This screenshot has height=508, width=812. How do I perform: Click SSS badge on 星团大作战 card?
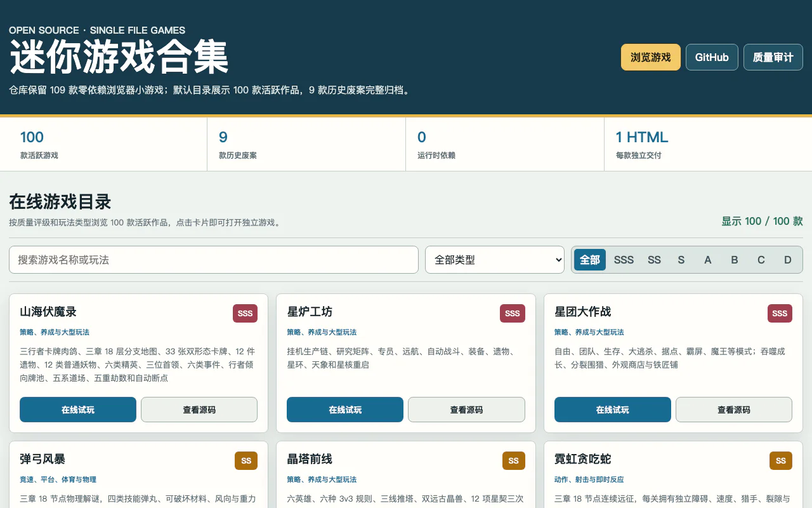tap(780, 313)
